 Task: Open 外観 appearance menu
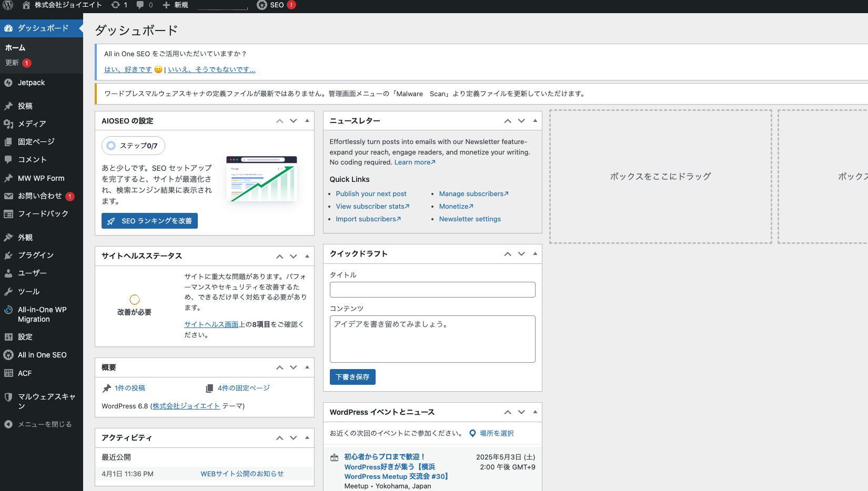coord(42,238)
